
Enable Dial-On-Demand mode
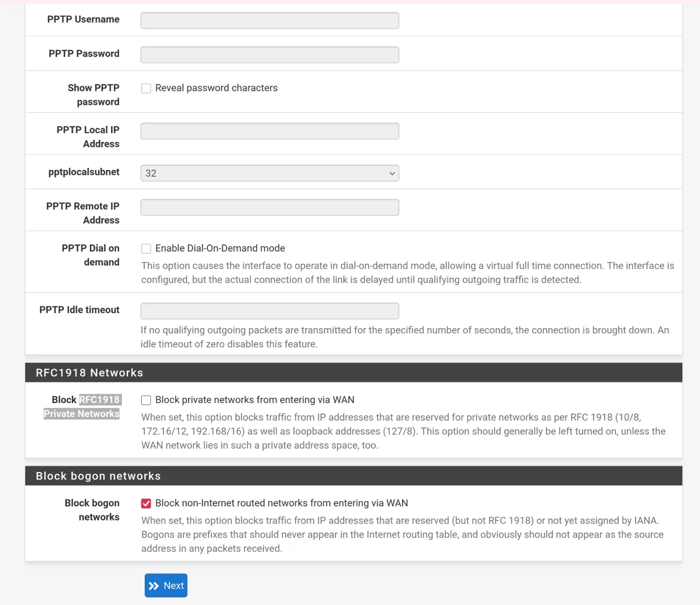click(146, 248)
